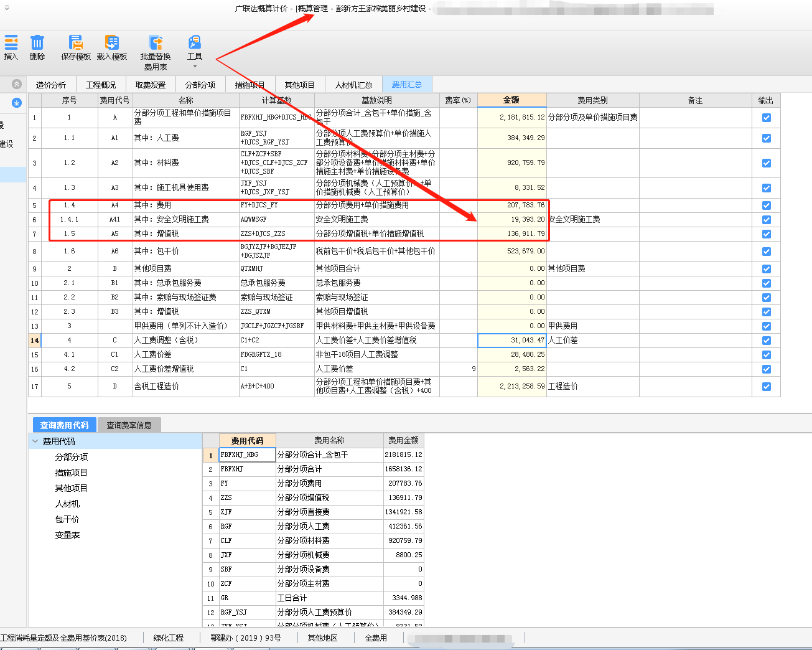Screen dimensions: 812x650
Task: Click the 插入 (insert) toolbar icon
Action: (x=11, y=42)
